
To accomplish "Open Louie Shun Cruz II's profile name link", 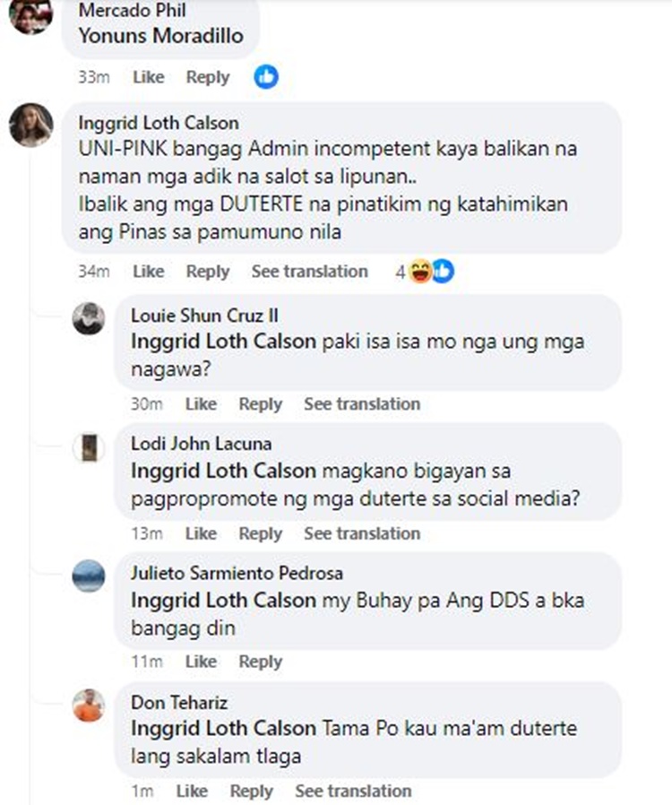I will tap(204, 316).
